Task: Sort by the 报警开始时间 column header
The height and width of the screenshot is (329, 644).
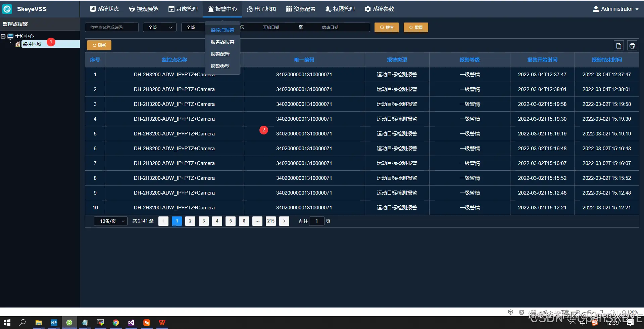Action: point(542,59)
